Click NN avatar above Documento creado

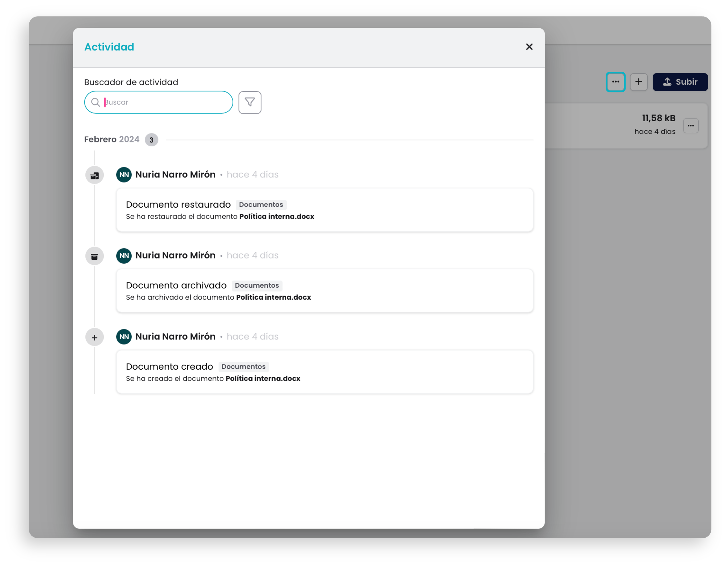pyautogui.click(x=124, y=337)
